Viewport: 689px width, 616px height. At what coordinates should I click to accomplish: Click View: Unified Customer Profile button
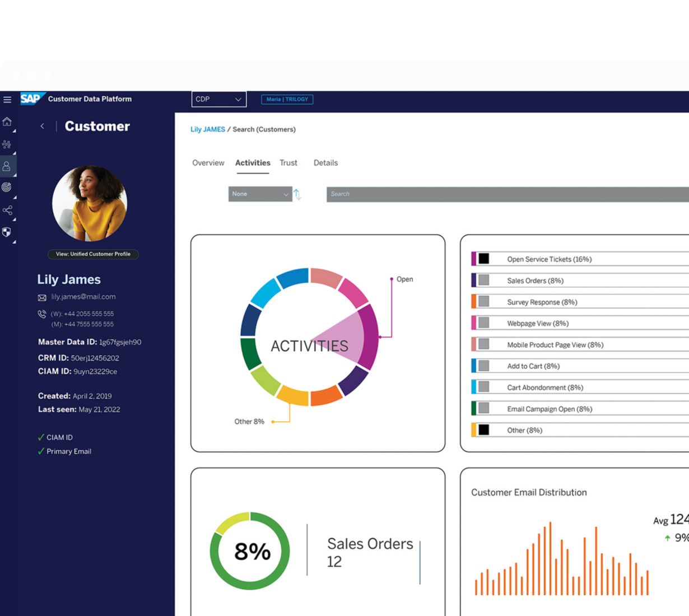93,254
